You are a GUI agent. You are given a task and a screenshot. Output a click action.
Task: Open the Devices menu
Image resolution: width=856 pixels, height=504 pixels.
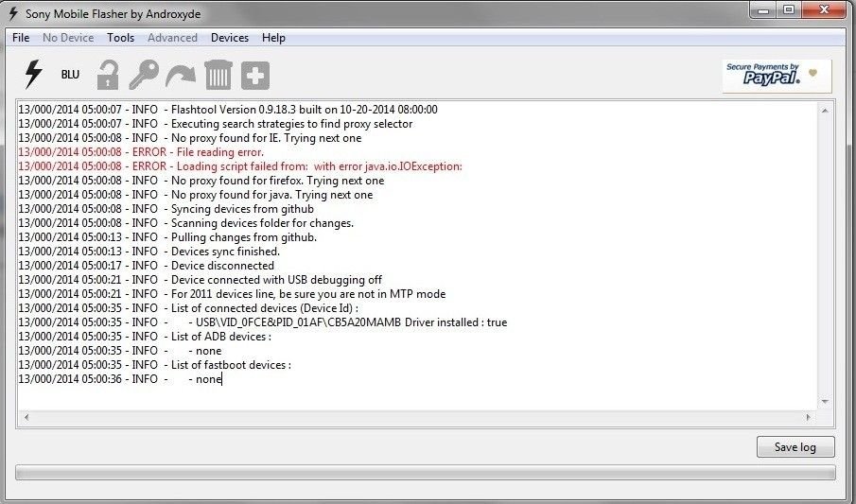(x=230, y=38)
